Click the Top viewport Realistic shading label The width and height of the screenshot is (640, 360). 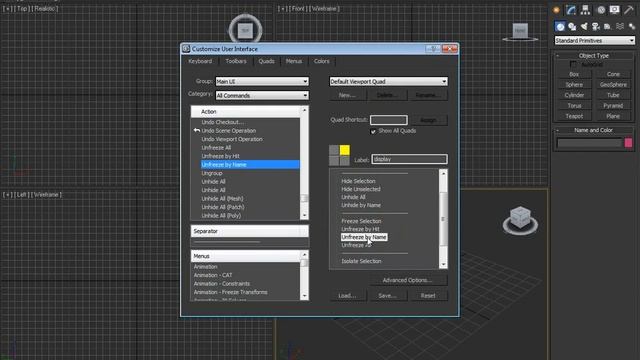click(45, 9)
